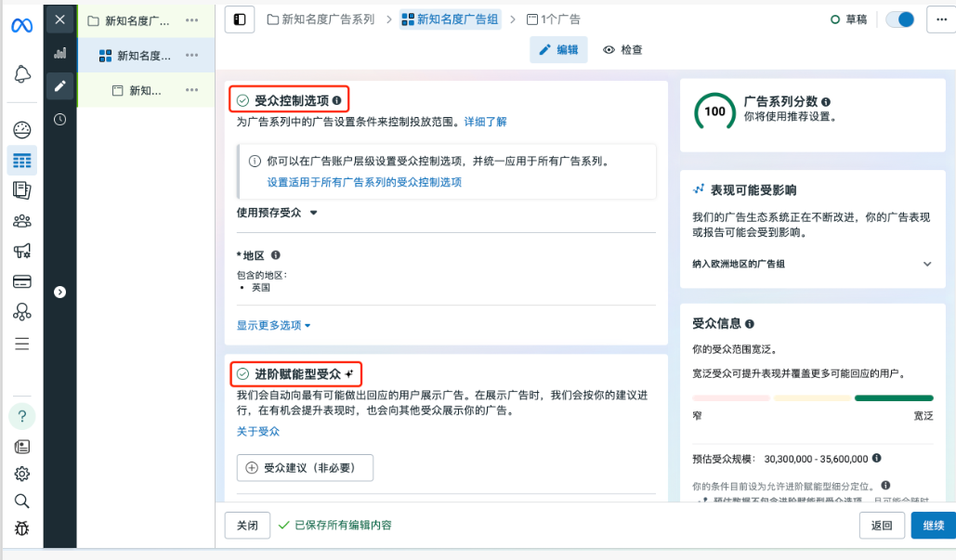
Task: Expand 纳入欧洲地区的广告组 chevron
Action: (x=926, y=264)
